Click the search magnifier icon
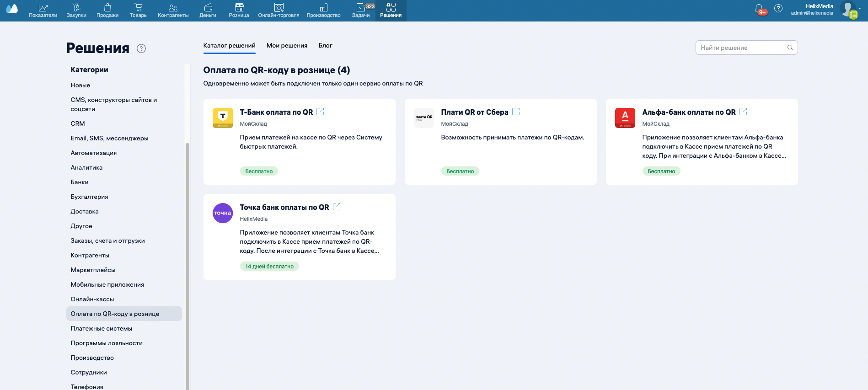 point(790,48)
